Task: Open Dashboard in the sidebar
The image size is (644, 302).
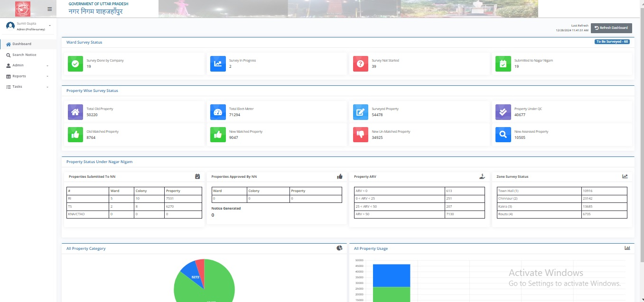Action: click(x=22, y=44)
